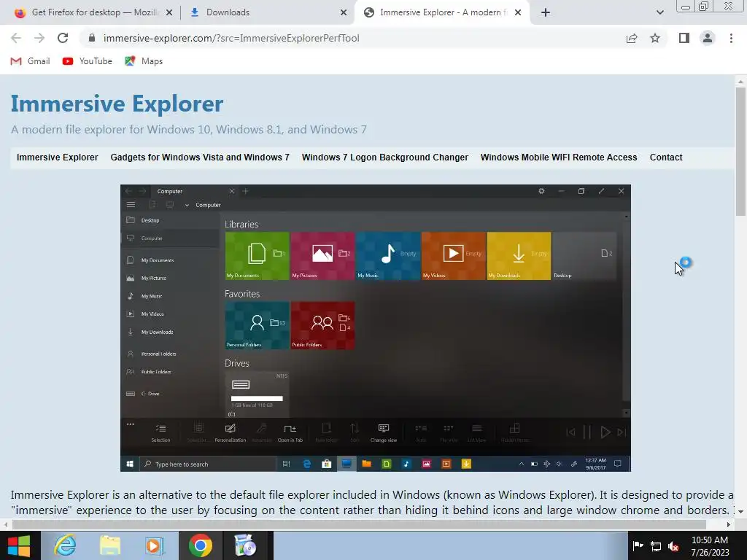Click the installer disc icon in taskbar

point(246,545)
